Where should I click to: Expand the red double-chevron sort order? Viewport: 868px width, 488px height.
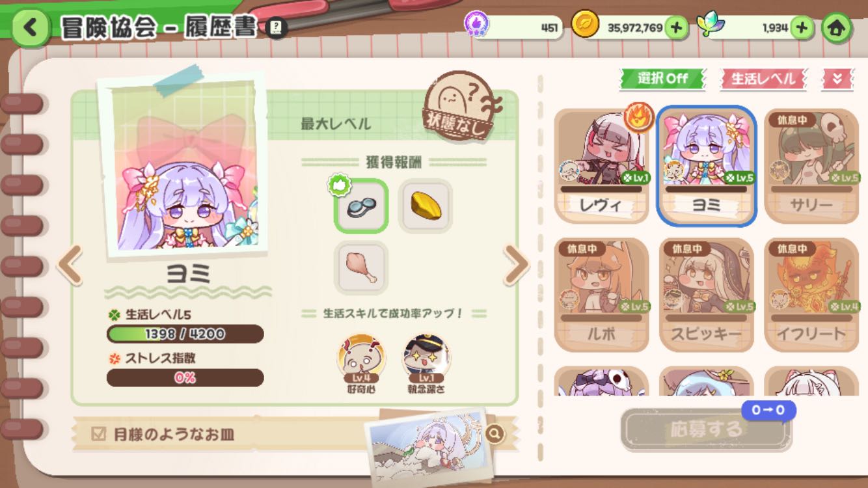[x=837, y=79]
